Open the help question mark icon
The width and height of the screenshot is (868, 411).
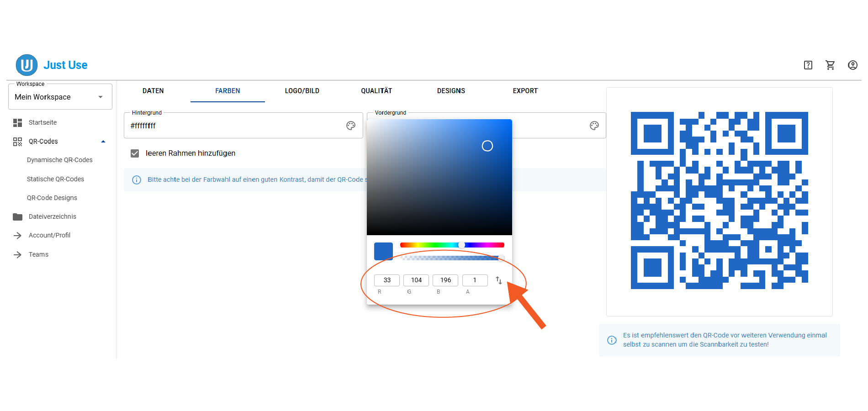pos(808,65)
